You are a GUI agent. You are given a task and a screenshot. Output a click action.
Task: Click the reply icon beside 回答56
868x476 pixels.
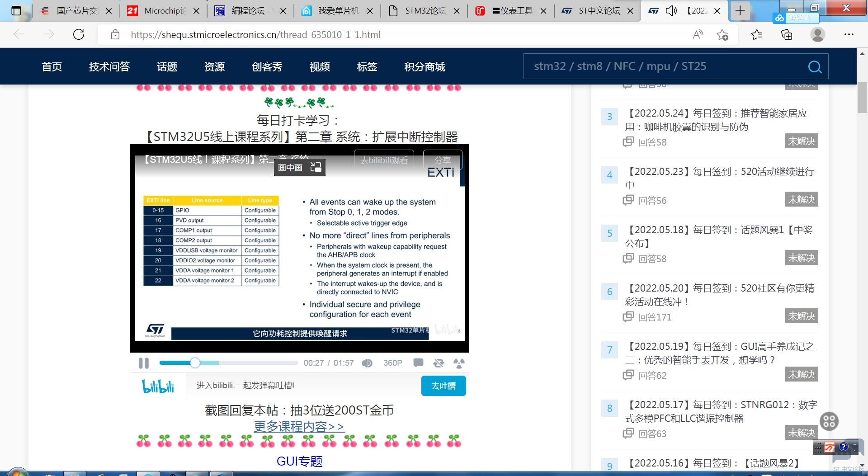click(x=628, y=200)
